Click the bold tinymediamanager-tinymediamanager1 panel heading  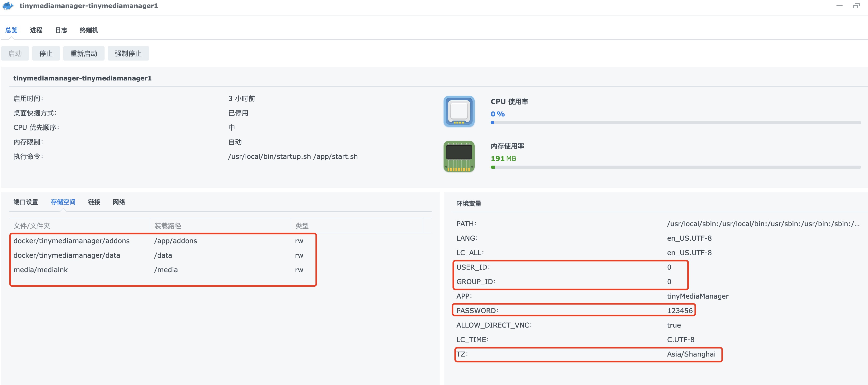[83, 78]
